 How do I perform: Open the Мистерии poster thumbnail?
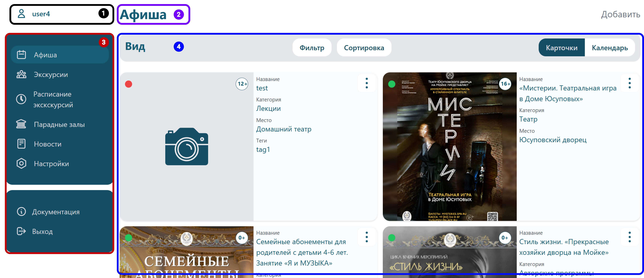tap(449, 150)
